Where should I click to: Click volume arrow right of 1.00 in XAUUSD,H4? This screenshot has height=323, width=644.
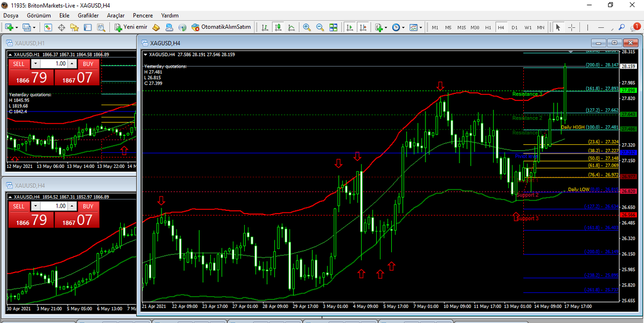pos(72,207)
